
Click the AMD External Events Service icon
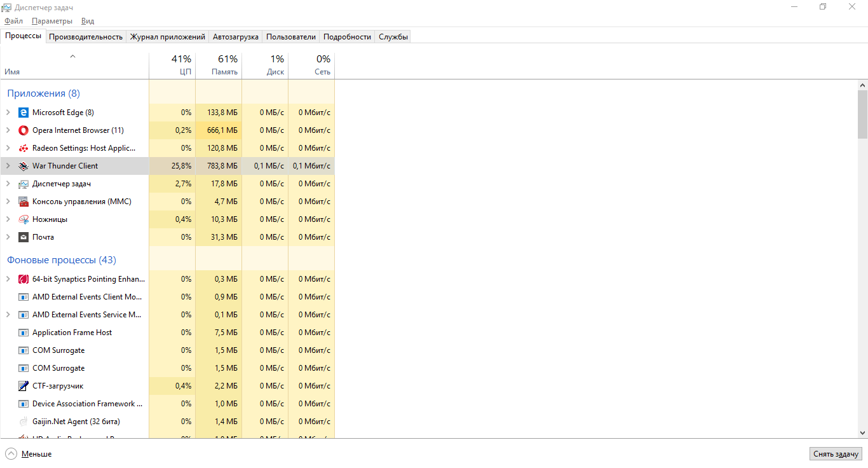tap(24, 315)
